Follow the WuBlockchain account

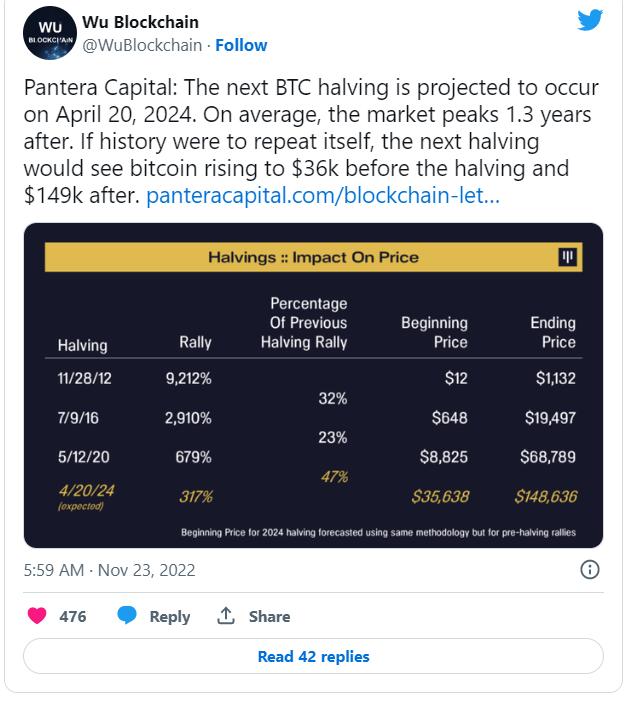[x=241, y=45]
